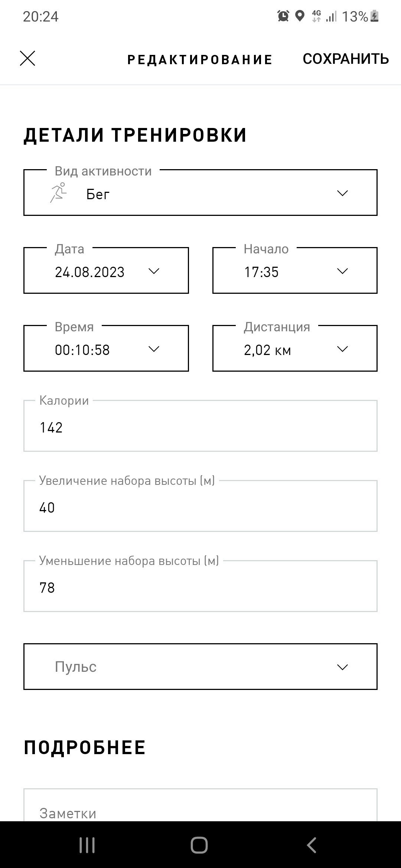
Task: Open the Начало time picker 17:35
Action: tap(295, 270)
